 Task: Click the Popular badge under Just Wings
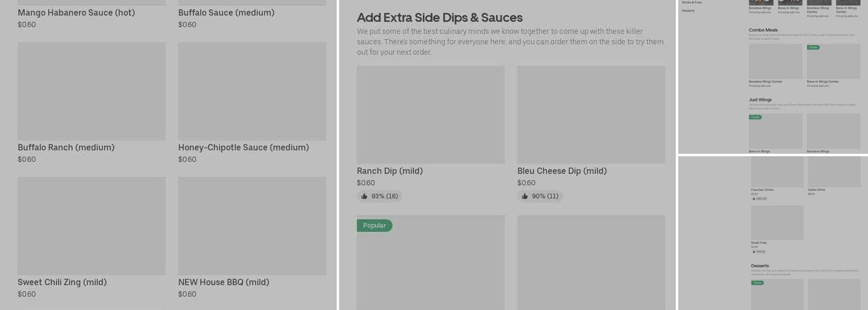pos(755,117)
